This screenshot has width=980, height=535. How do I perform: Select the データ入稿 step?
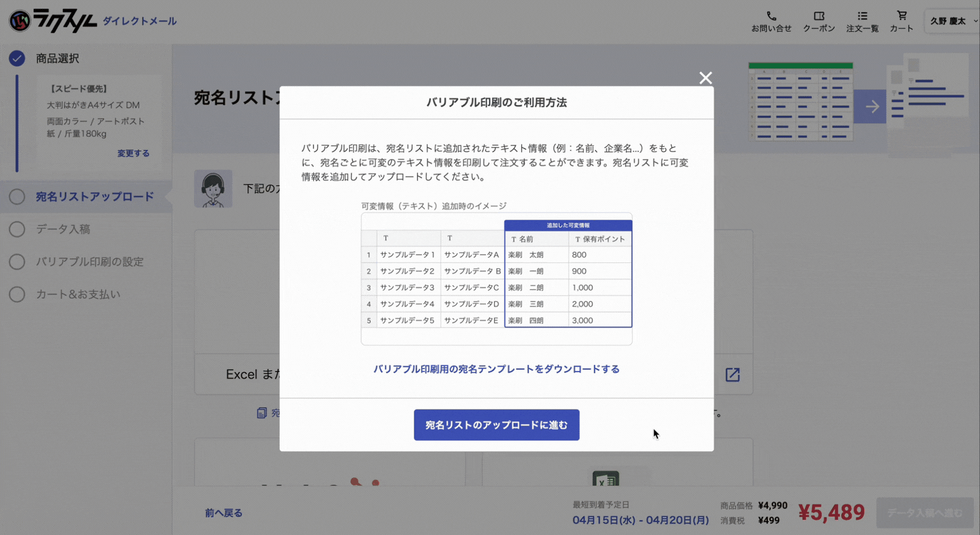[63, 229]
